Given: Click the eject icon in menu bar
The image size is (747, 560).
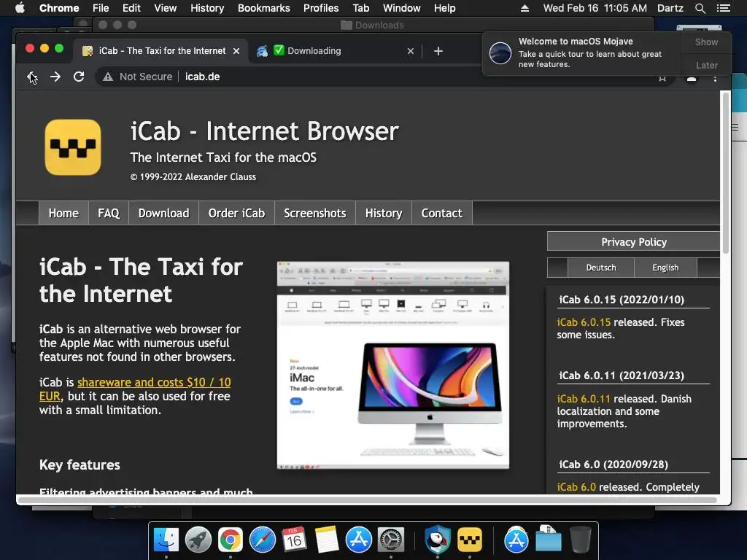Looking at the screenshot, I should click(x=525, y=8).
